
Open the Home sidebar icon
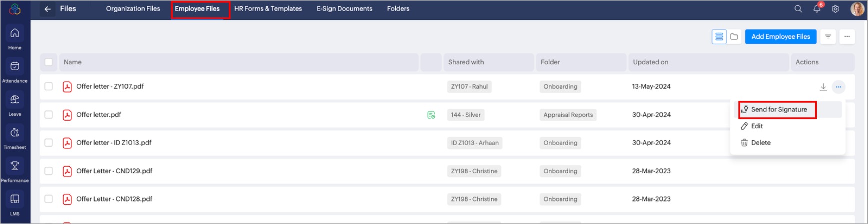click(15, 33)
